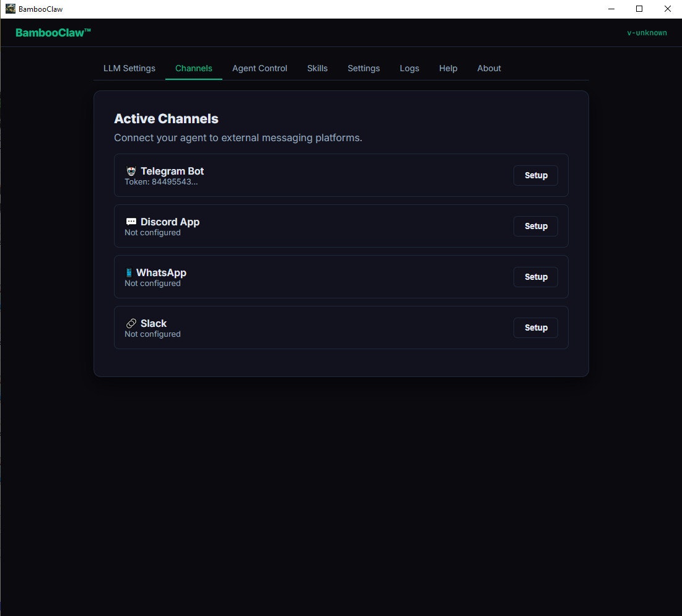Image resolution: width=682 pixels, height=616 pixels.
Task: Click the Telegram Bot title
Action: pos(172,171)
